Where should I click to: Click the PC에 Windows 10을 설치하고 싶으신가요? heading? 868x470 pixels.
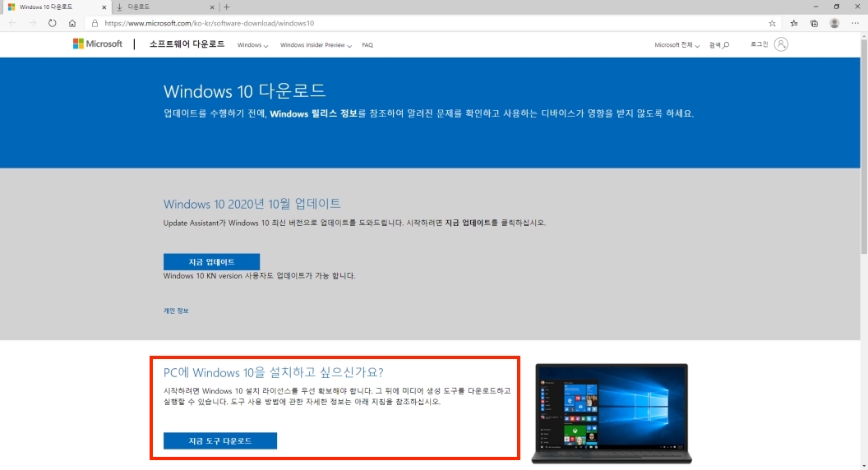click(x=274, y=372)
